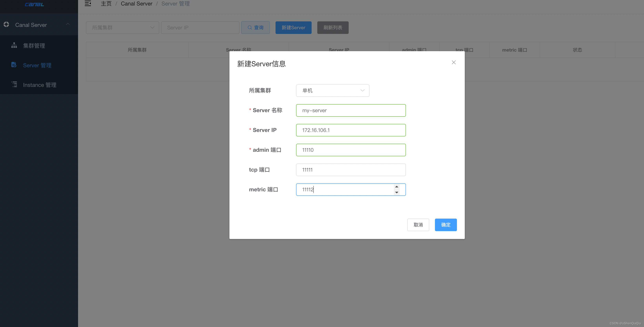Viewport: 644px width, 327px height.
Task: Collapse the Canal Server sidebar menu
Action: [x=68, y=24]
